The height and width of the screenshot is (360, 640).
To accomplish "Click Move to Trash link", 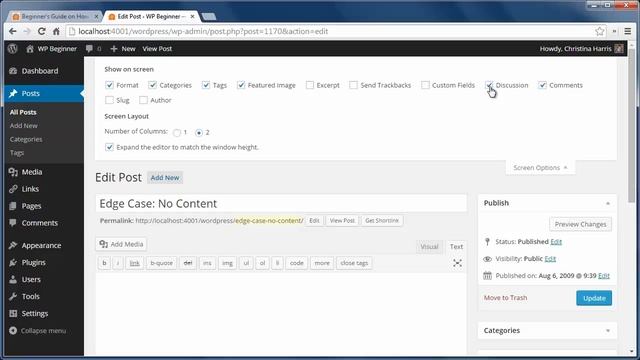I will [505, 298].
